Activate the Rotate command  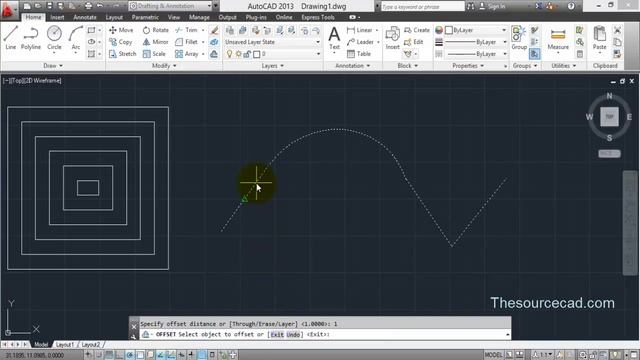point(156,30)
